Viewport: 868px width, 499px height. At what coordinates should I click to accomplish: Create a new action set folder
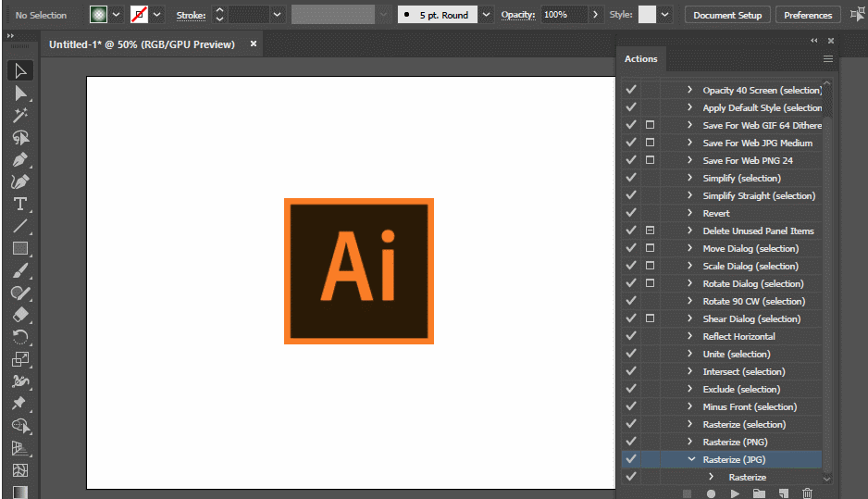click(759, 493)
